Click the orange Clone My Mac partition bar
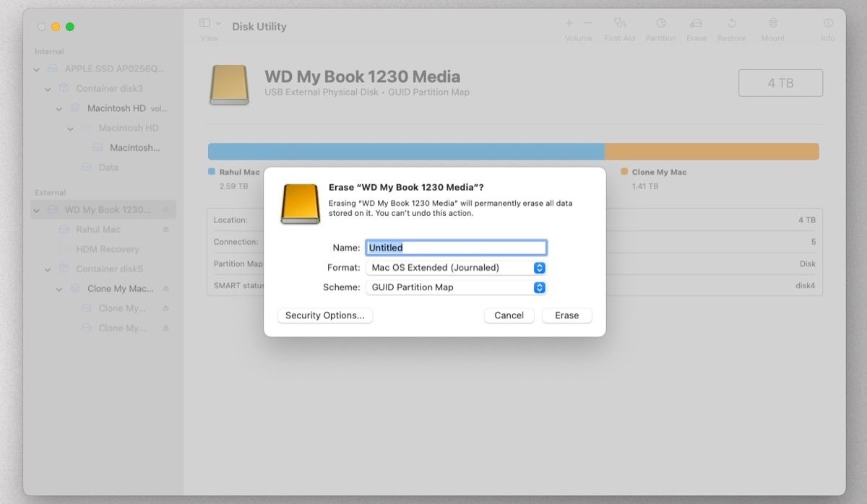 tap(712, 152)
